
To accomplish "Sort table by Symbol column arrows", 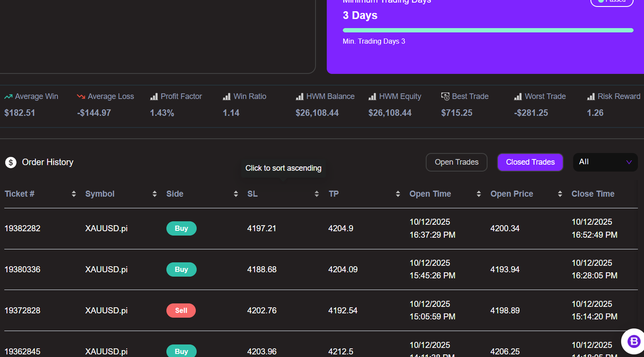I will pyautogui.click(x=155, y=194).
